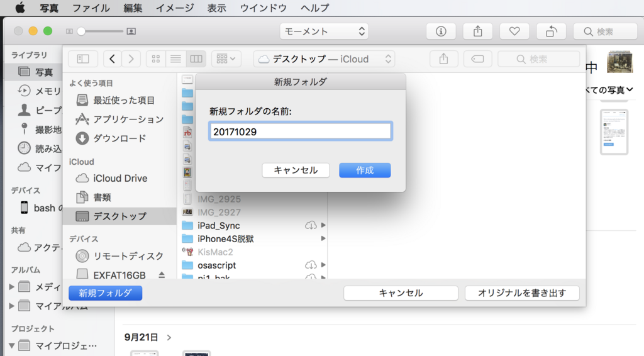Open the モーメント view dropdown
This screenshot has width=644, height=356.
pos(324,31)
